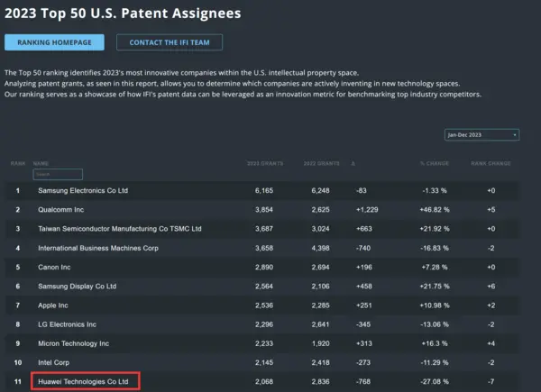The image size is (541, 392).
Task: Sort by the Name column header
Action: pyautogui.click(x=41, y=163)
